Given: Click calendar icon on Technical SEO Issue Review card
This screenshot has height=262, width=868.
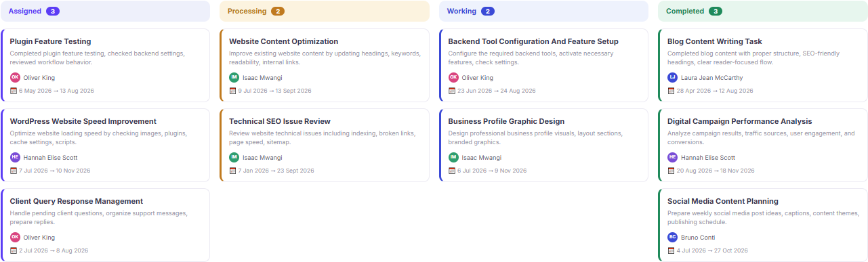Looking at the screenshot, I should click(232, 171).
